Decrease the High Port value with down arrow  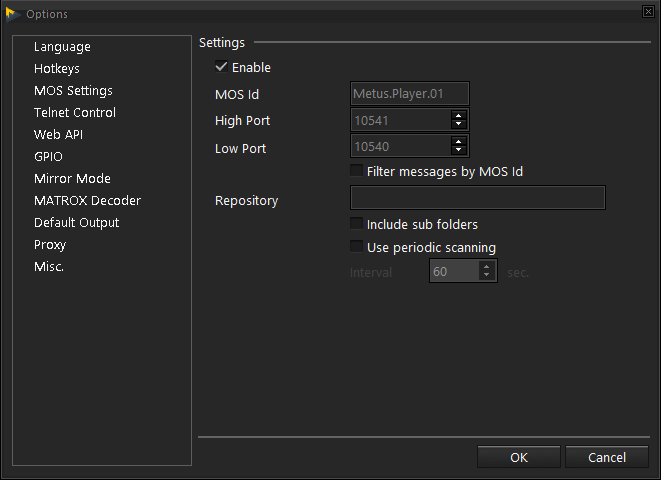(x=459, y=125)
